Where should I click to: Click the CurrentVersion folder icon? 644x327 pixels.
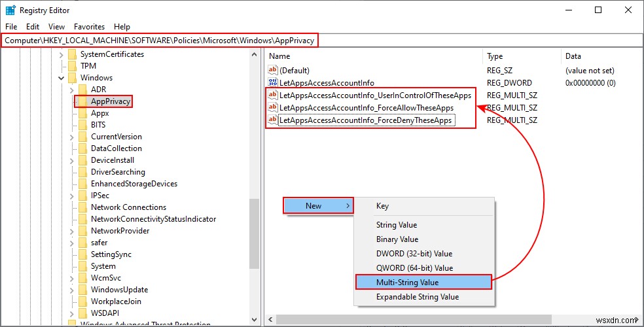point(83,137)
